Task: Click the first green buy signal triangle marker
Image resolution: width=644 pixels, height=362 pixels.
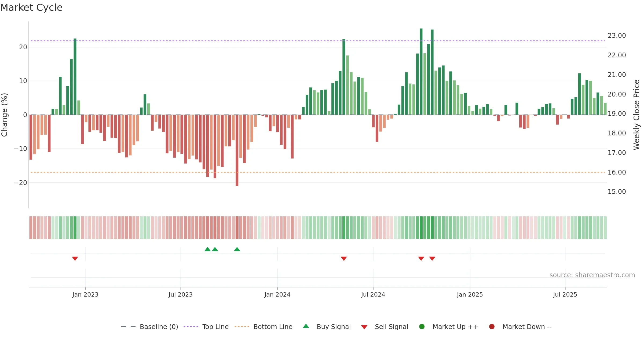Action: (x=207, y=249)
